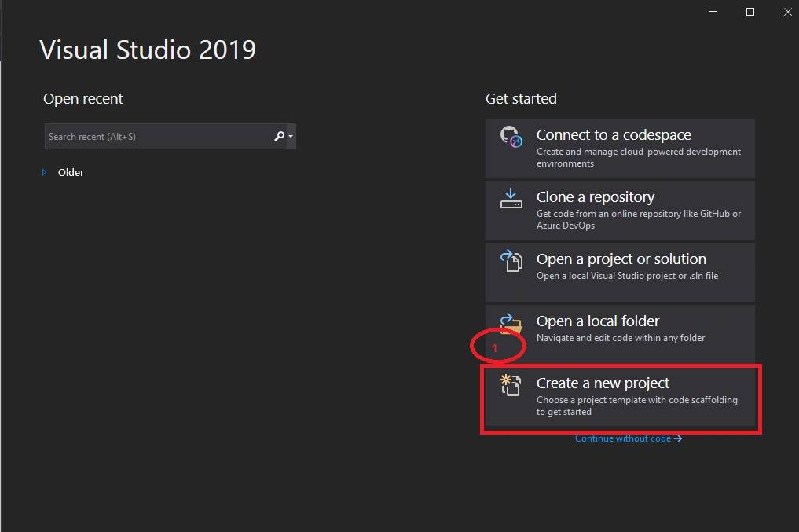The image size is (799, 532).
Task: Expand the Older recent projects group
Action: (x=44, y=172)
